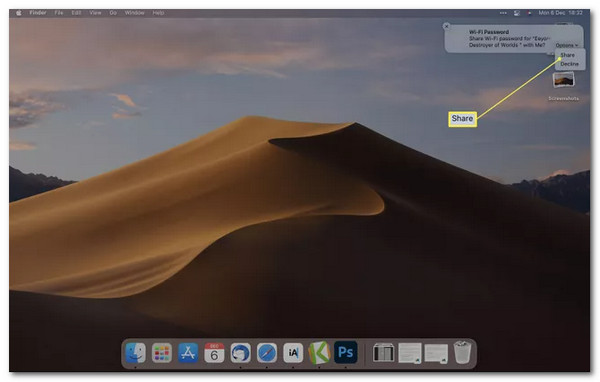The height and width of the screenshot is (382, 600).
Task: Open the folder stack beside Photoshop divider
Action: click(x=383, y=353)
